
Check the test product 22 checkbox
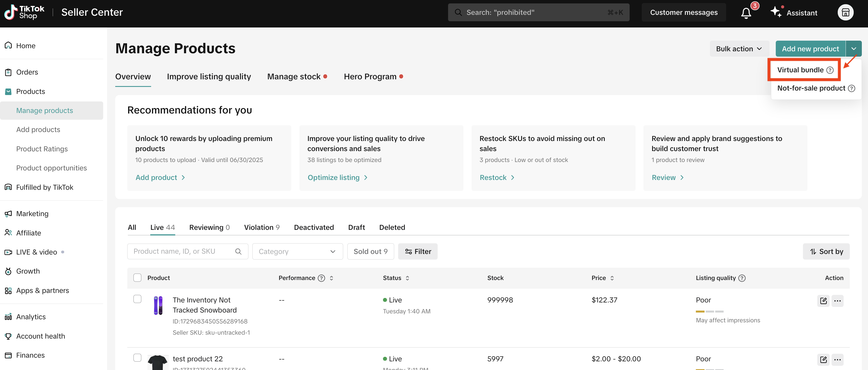[x=137, y=358]
